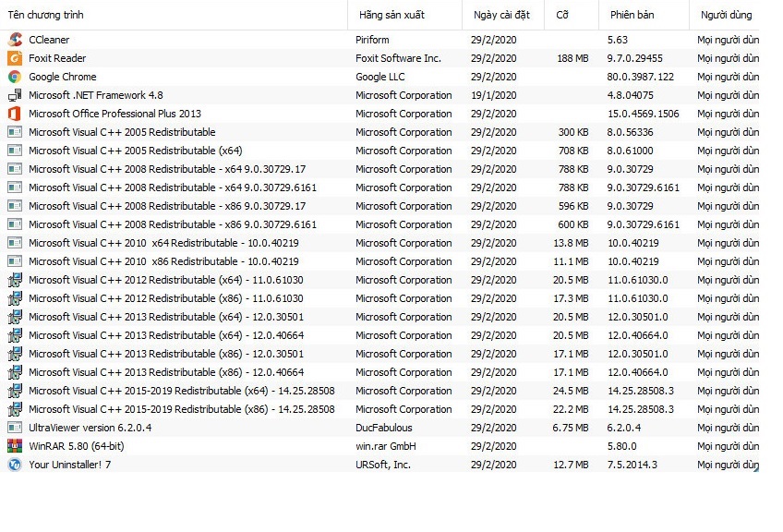The height and width of the screenshot is (532, 783).
Task: Sort by Cỡ size column header
Action: 572,15
